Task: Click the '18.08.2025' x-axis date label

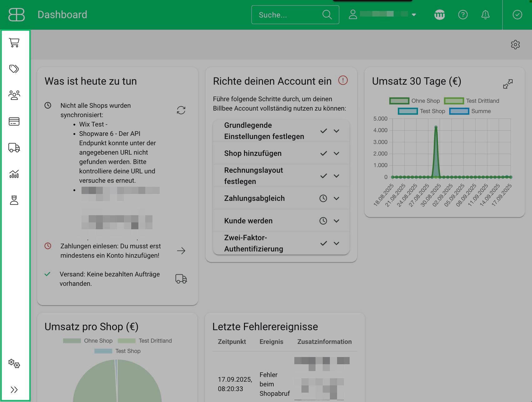Action: [x=383, y=195]
